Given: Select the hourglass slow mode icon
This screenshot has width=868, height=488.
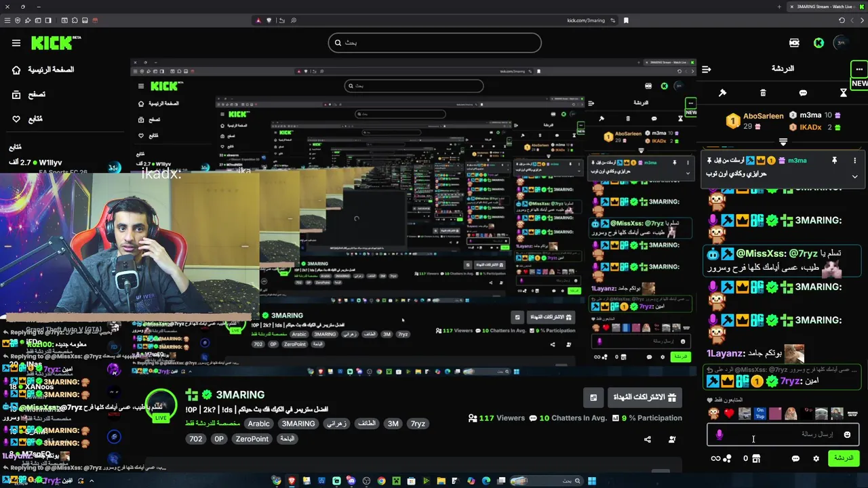Looking at the screenshot, I should pyautogui.click(x=844, y=93).
